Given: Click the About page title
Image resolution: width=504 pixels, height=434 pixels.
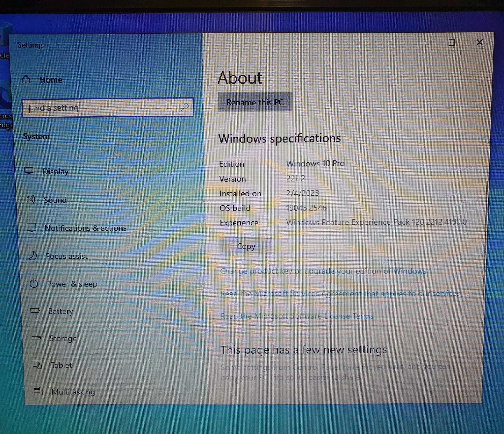Looking at the screenshot, I should pos(240,78).
